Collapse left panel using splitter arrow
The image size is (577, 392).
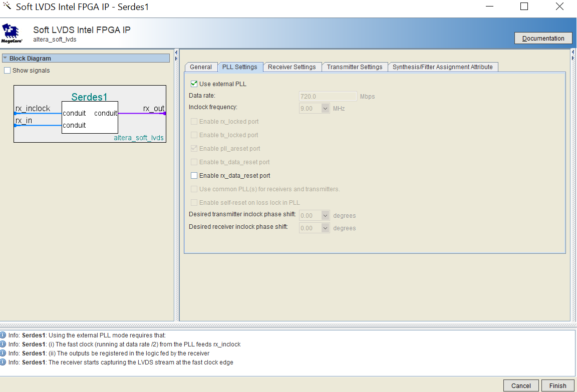tap(176, 53)
